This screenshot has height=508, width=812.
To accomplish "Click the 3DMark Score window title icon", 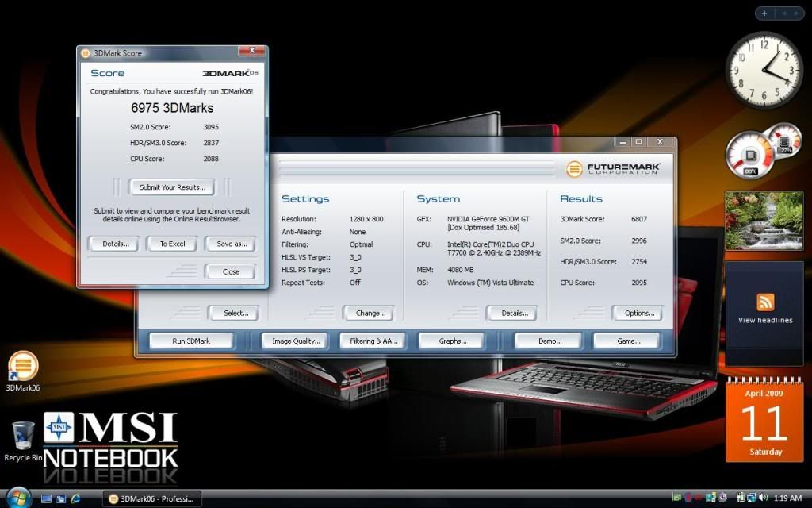I will point(86,53).
